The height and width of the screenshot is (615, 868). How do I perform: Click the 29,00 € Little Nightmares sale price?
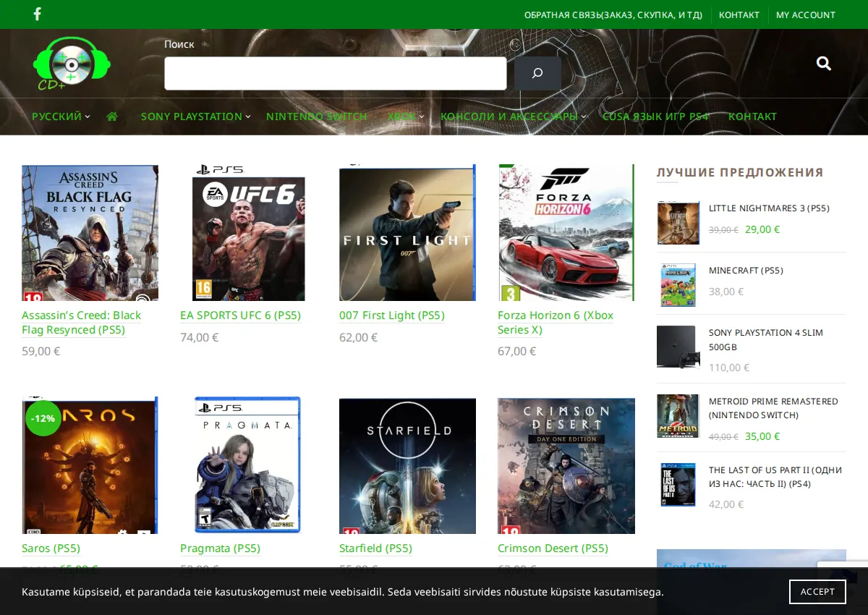(762, 229)
